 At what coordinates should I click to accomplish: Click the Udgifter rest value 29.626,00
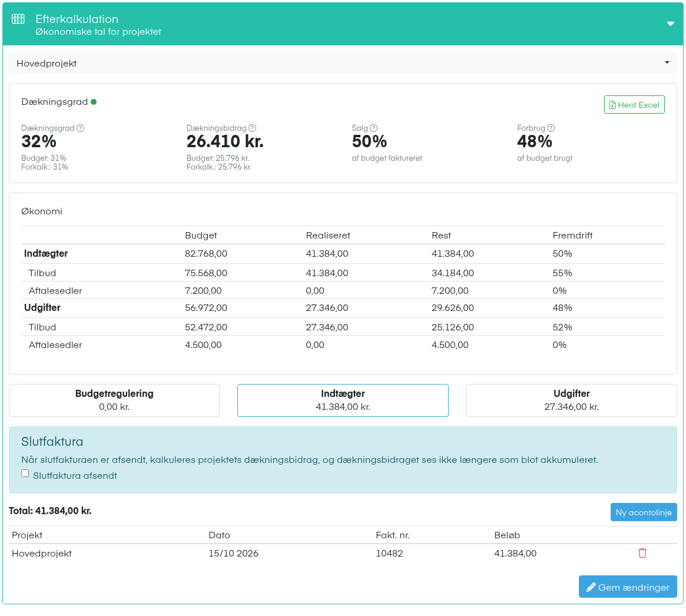tap(453, 308)
